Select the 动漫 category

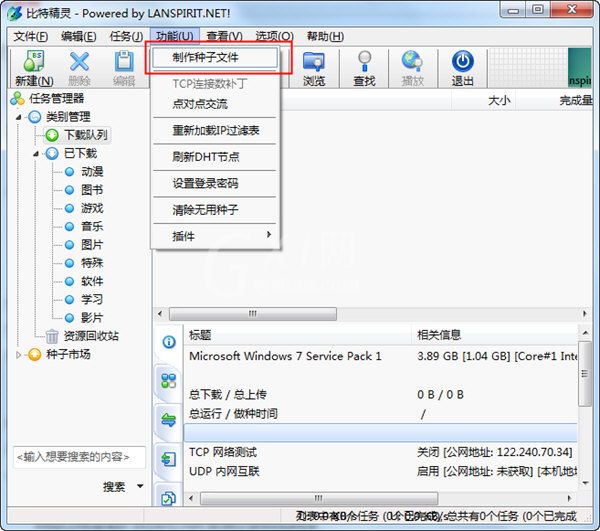92,171
